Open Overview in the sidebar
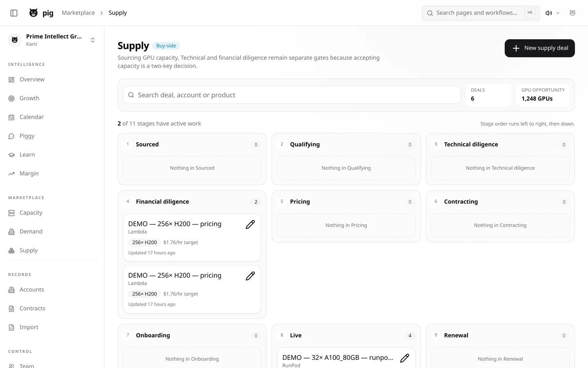Image resolution: width=588 pixels, height=368 pixels. [x=52, y=79]
